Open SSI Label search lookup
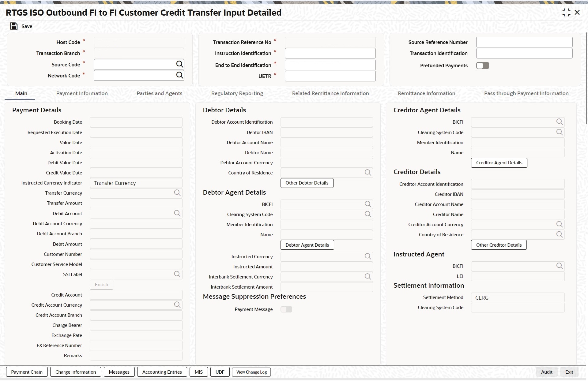The image size is (588, 381). (177, 274)
